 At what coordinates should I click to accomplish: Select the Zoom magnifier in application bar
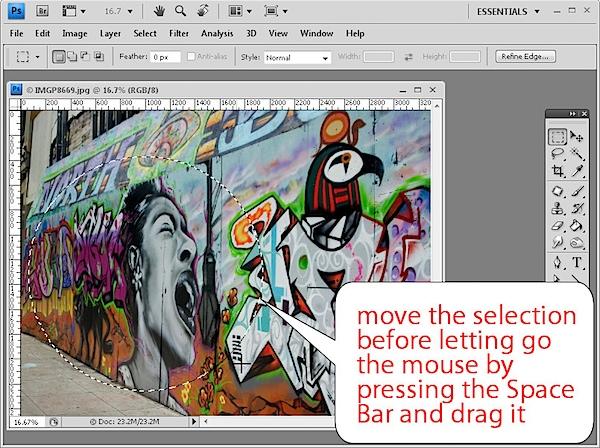pos(180,11)
